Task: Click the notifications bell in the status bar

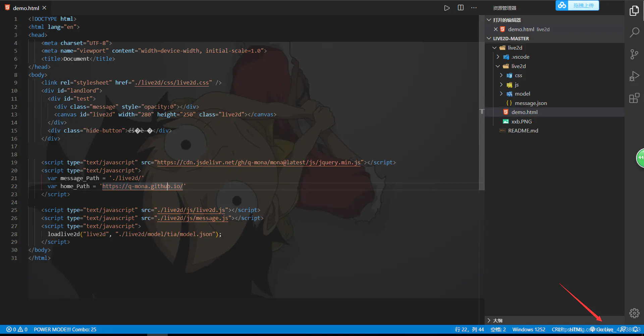Action: (x=635, y=330)
